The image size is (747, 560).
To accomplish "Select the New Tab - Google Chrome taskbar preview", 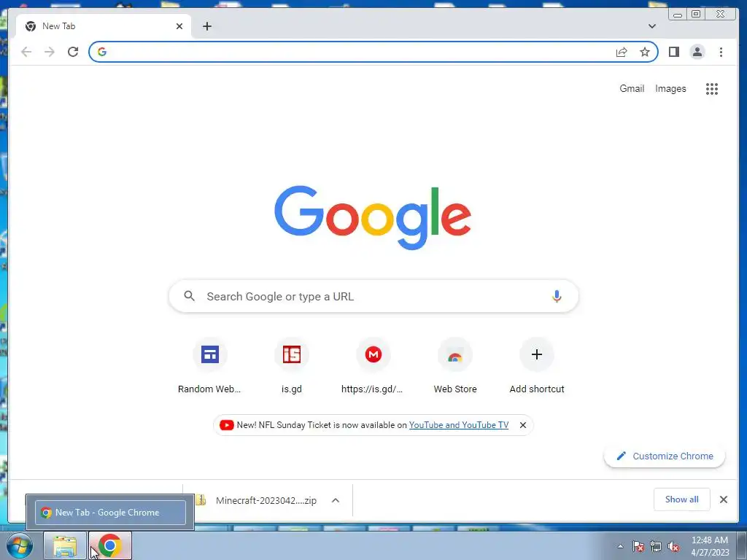I will [x=110, y=513].
